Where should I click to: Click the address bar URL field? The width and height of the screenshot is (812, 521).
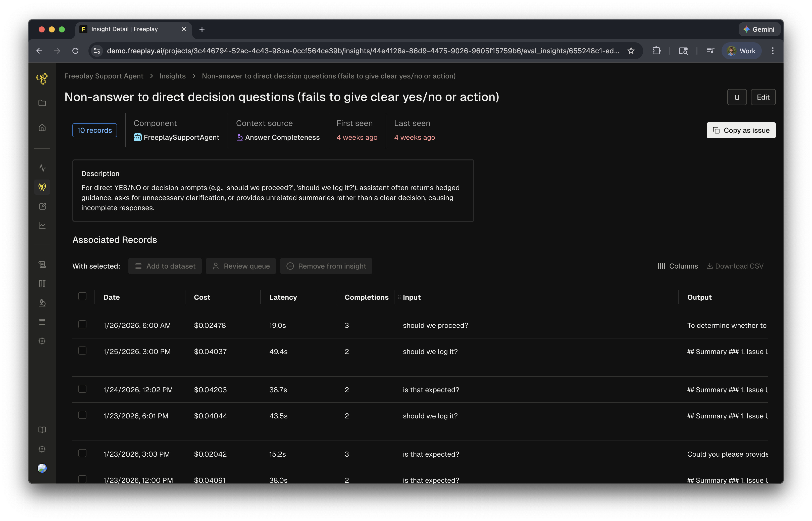[x=362, y=51]
